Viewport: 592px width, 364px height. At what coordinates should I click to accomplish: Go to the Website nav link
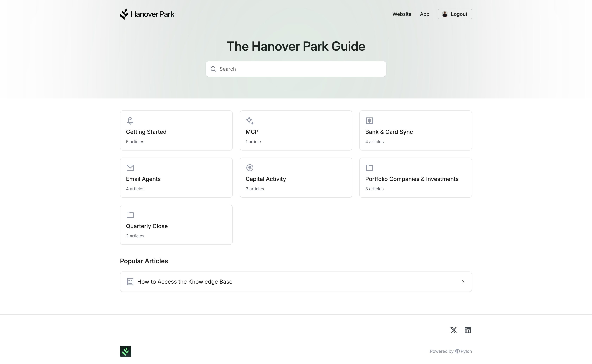coord(402,14)
